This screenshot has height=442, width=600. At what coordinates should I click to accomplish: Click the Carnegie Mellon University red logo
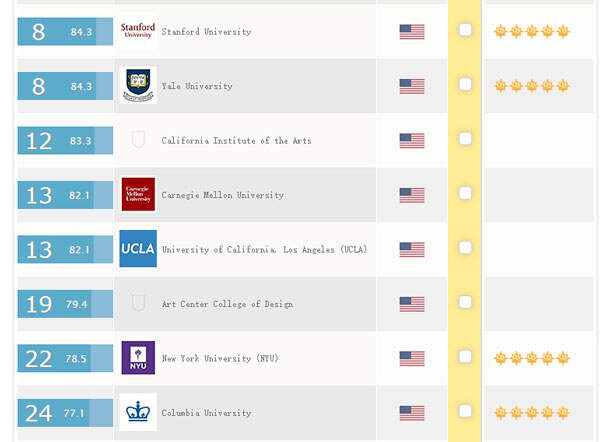point(138,194)
